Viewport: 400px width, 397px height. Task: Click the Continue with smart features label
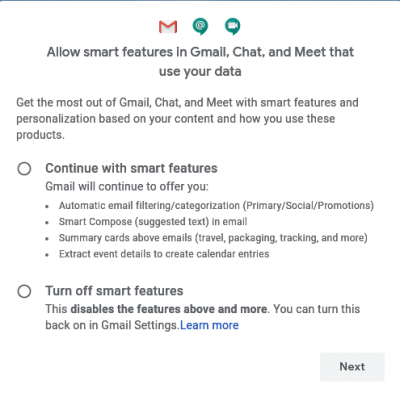point(131,168)
